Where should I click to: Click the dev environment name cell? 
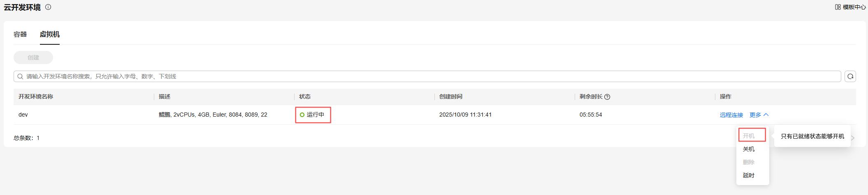pos(23,115)
